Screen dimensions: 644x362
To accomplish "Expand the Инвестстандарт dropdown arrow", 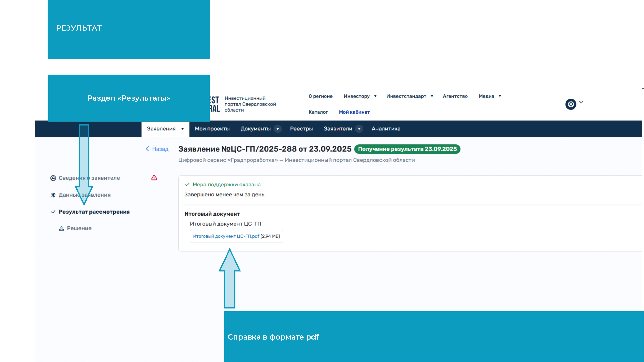I will coord(432,96).
